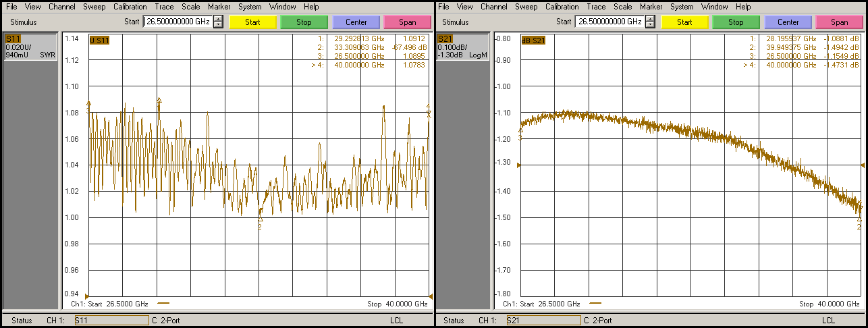Select the blue Center button in the S11 window
The width and height of the screenshot is (868, 328).
(x=356, y=22)
